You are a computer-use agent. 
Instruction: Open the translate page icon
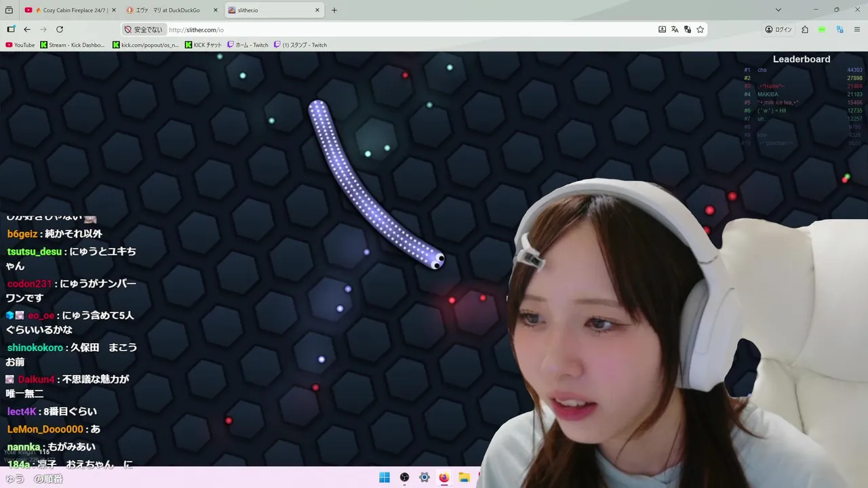tap(675, 29)
